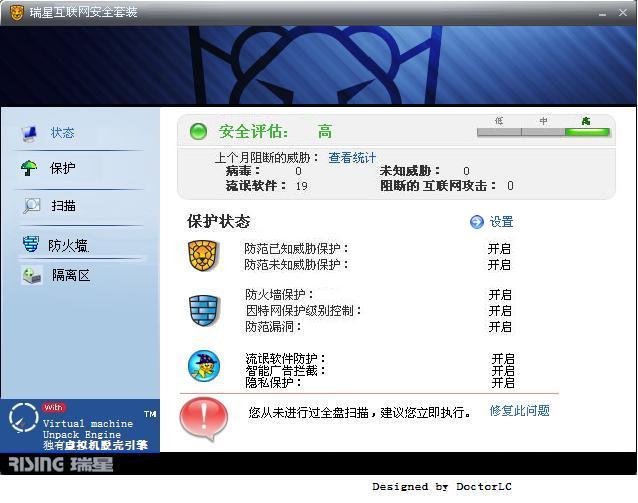Click the wizard hat rogue software icon
This screenshot has height=503, width=638.
coord(204,365)
